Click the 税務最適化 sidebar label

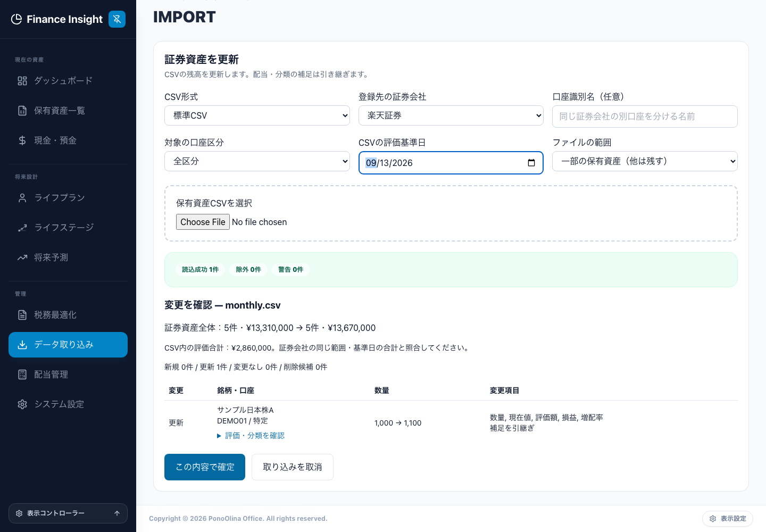(x=55, y=315)
